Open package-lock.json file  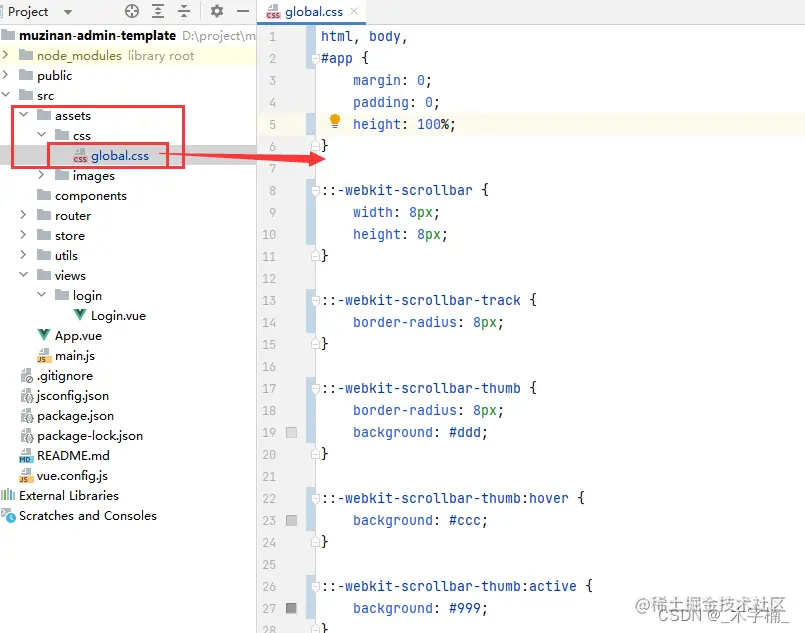point(90,436)
